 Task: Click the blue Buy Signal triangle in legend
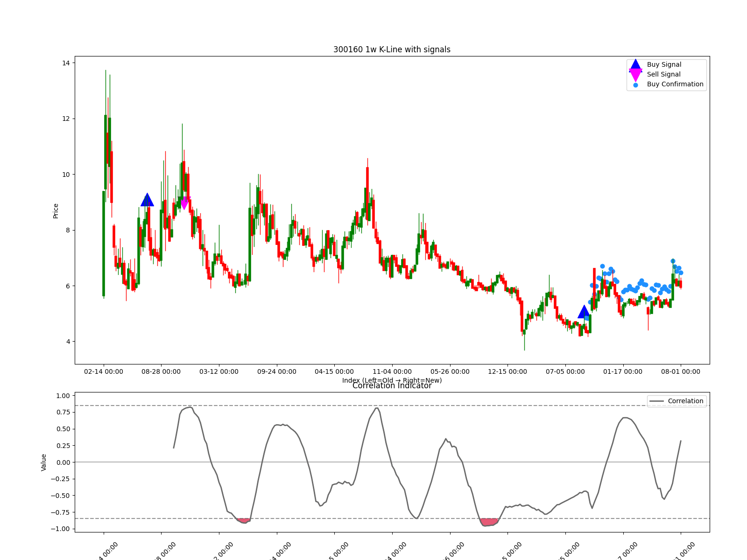pyautogui.click(x=635, y=65)
